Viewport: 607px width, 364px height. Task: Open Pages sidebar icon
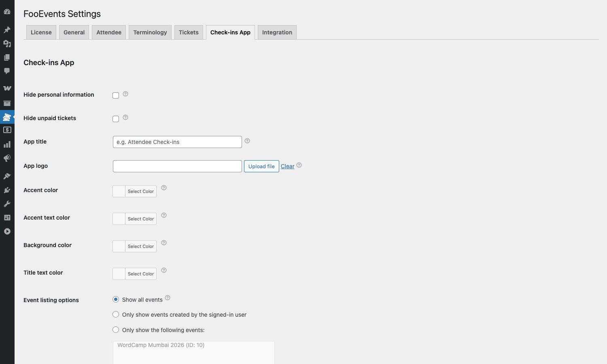[x=7, y=57]
